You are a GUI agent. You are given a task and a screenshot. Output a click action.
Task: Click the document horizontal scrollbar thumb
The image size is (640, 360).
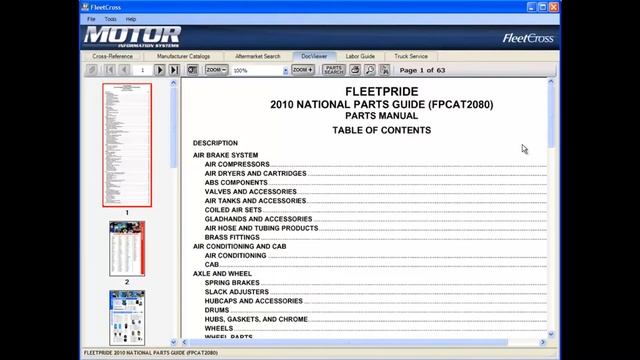click(348, 342)
